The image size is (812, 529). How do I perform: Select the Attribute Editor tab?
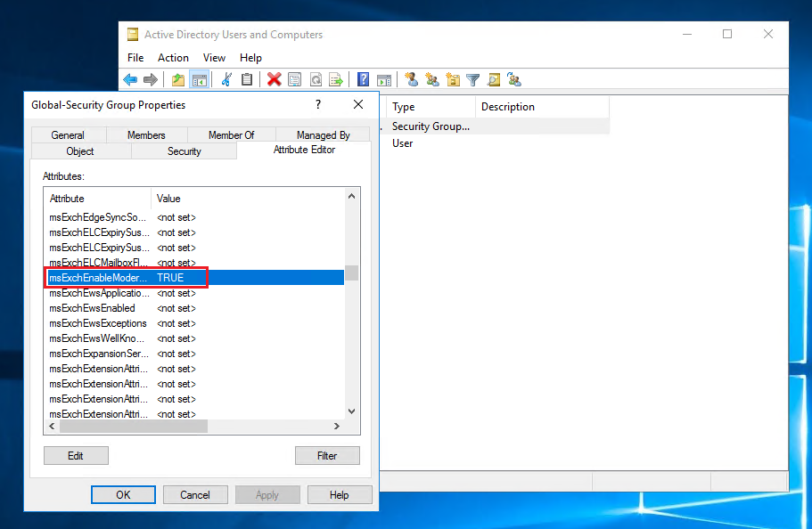coord(304,150)
